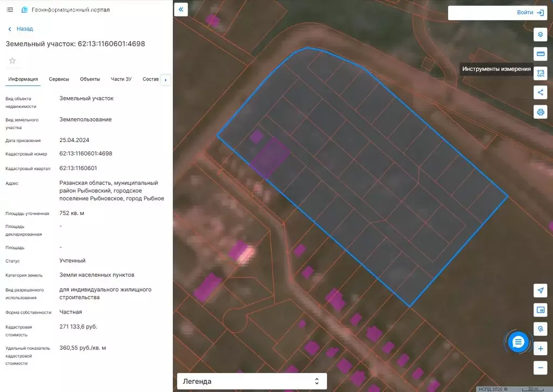
Task: Toggle the overview mini-map icon
Action: (x=540, y=310)
